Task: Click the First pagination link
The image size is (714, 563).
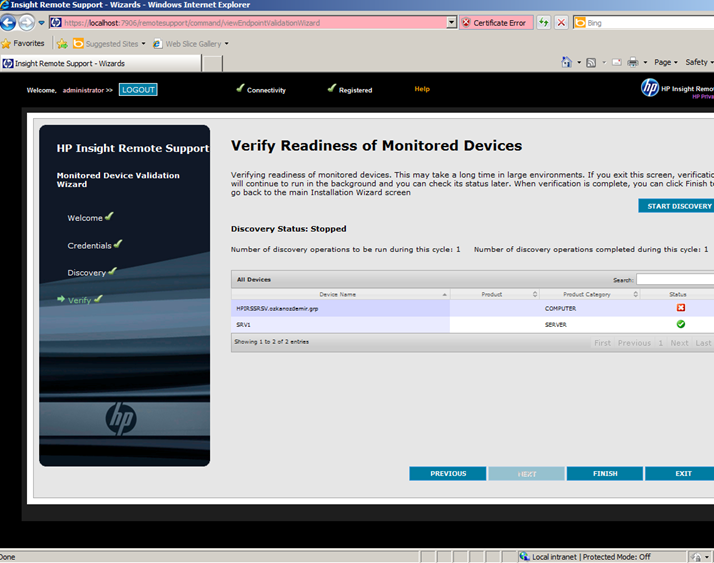Action: coord(602,343)
